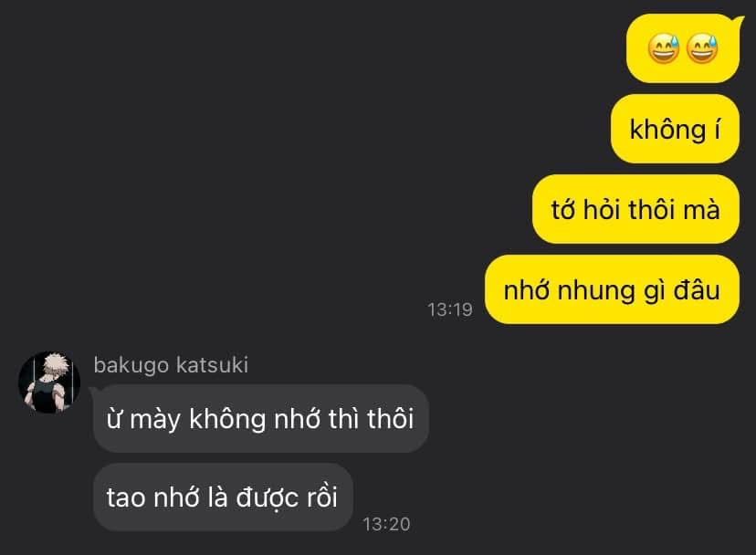Viewport: 756px width, 555px height.
Task: Select the "ừ mày không nhớ thì thôi" message
Action: 261,418
